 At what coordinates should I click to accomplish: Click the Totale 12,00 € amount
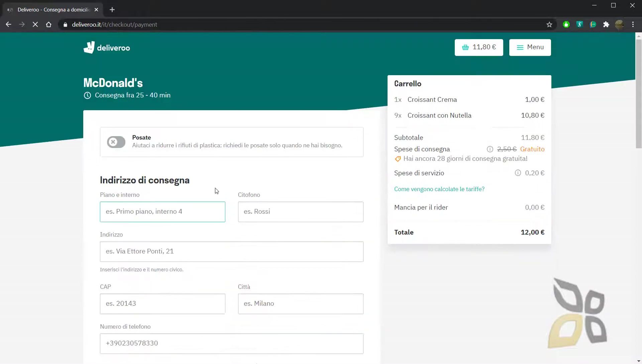[532, 232]
